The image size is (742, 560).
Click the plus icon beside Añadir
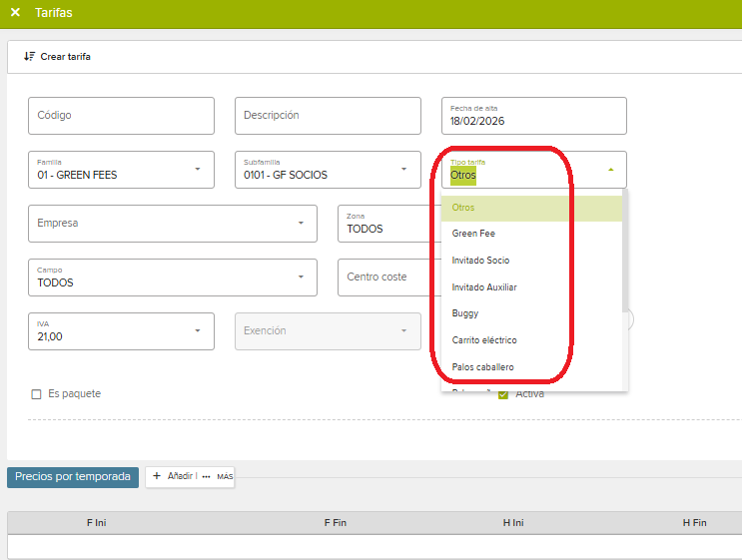coord(157,477)
